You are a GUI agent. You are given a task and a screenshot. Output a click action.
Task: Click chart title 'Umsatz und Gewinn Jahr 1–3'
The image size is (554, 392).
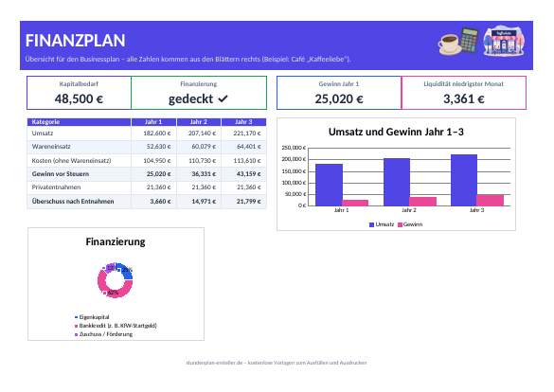click(396, 132)
